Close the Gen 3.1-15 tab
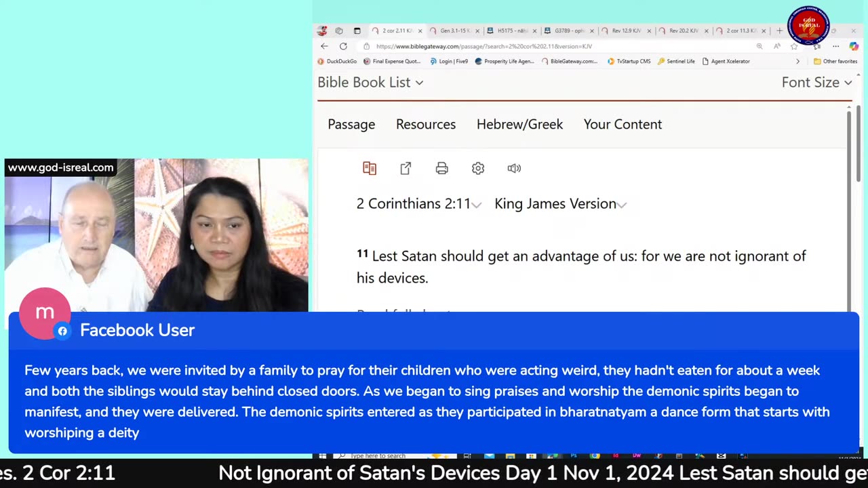Viewport: 868px width, 488px height. click(477, 30)
